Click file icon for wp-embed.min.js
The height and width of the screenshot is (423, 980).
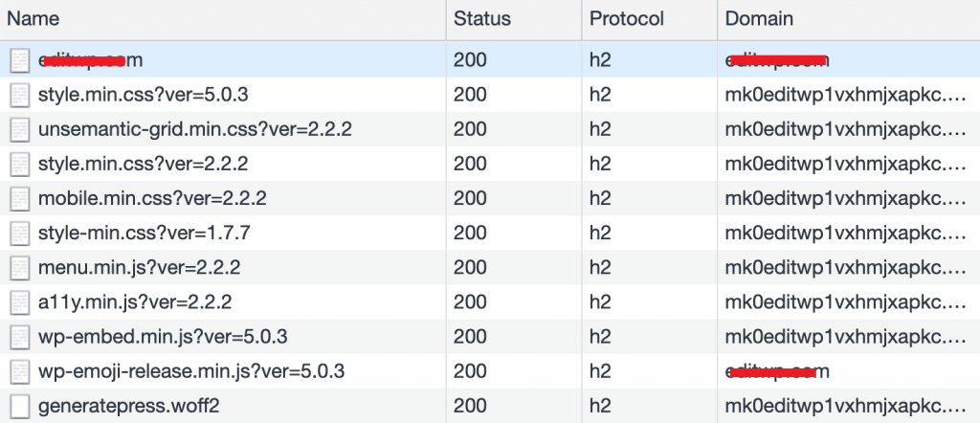[x=20, y=337]
